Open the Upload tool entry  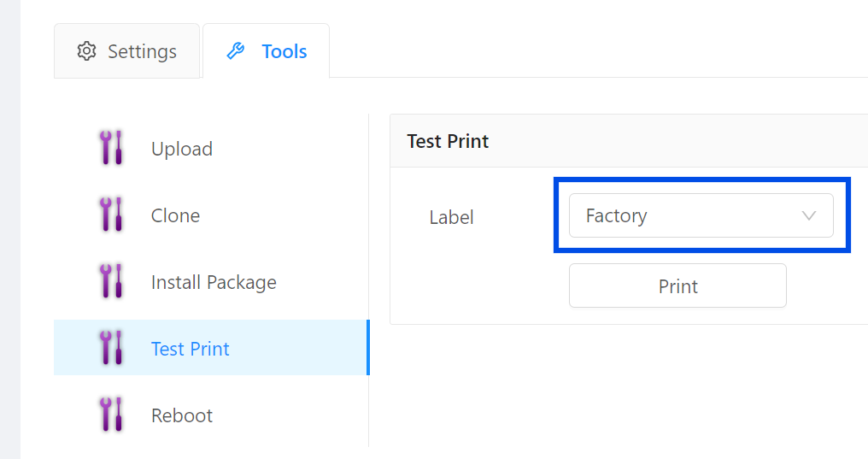[182, 149]
